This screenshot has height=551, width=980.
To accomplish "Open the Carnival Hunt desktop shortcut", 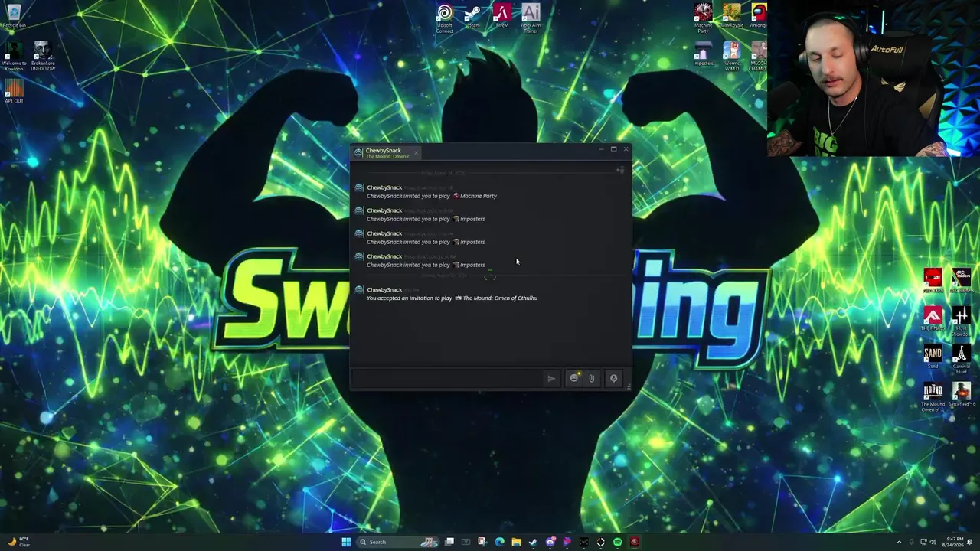I will tap(961, 359).
